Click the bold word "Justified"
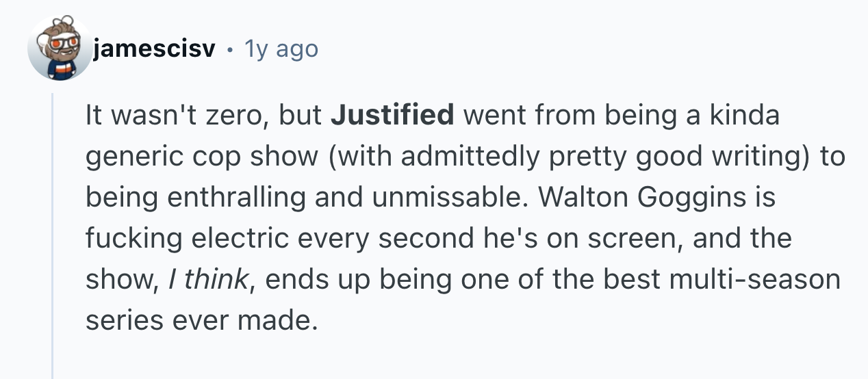This screenshot has height=379, width=868. tap(392, 116)
